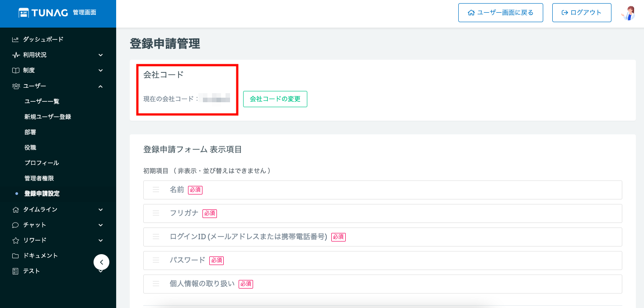Go to 役職 in the sidebar
The height and width of the screenshot is (308, 644).
30,147
